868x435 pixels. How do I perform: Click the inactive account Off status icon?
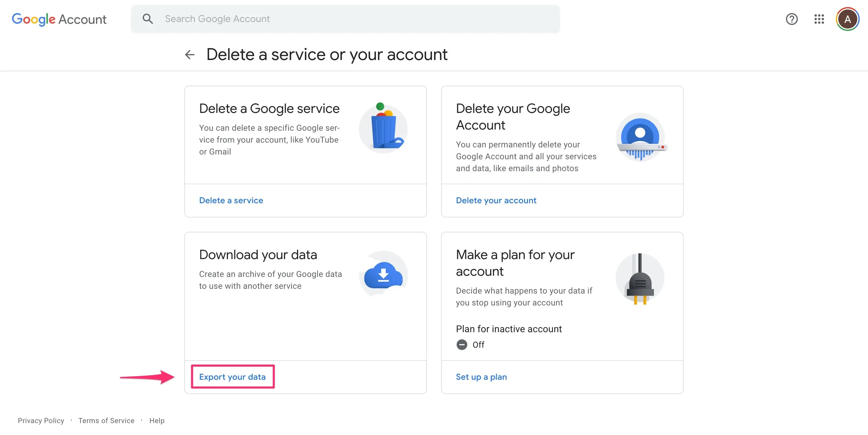pos(462,345)
